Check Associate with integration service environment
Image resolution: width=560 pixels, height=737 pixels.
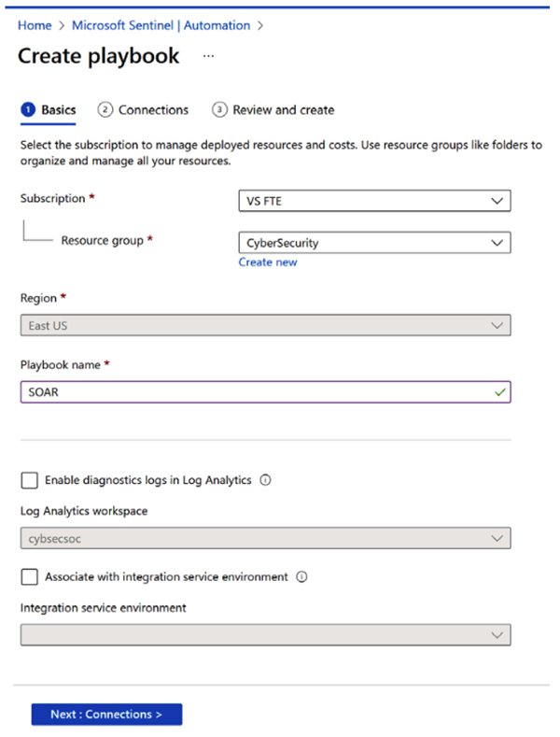coord(29,577)
